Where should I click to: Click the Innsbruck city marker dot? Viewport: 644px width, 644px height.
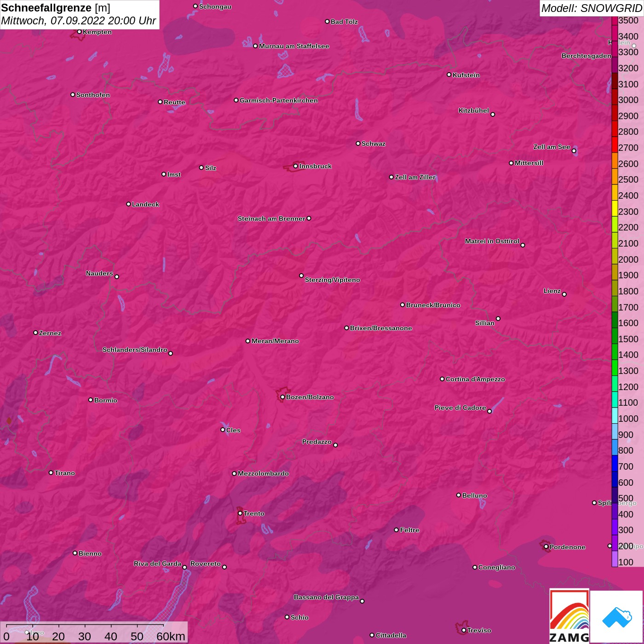295,166
